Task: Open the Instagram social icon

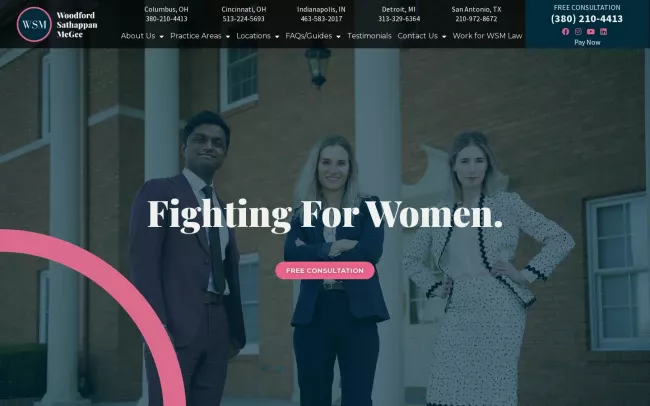Action: coord(578,32)
